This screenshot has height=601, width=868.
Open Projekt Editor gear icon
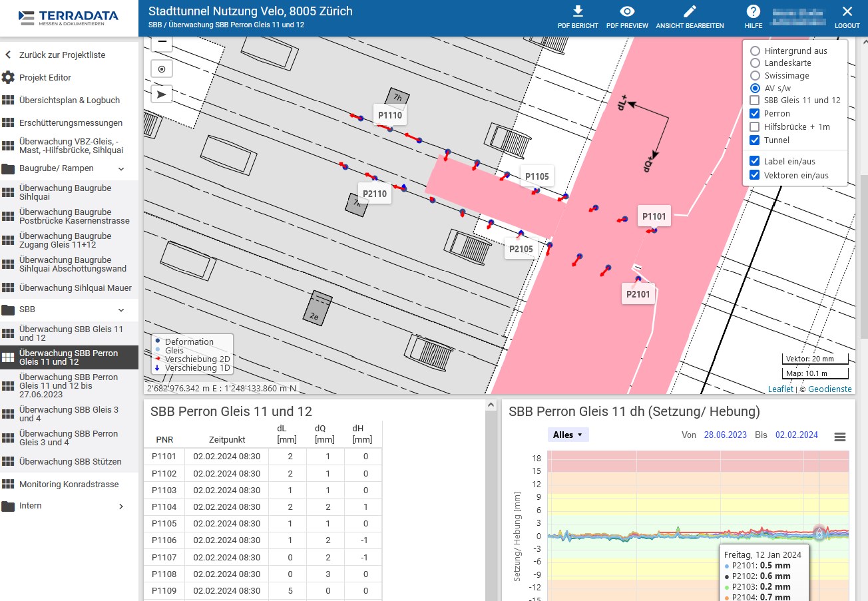[8, 77]
